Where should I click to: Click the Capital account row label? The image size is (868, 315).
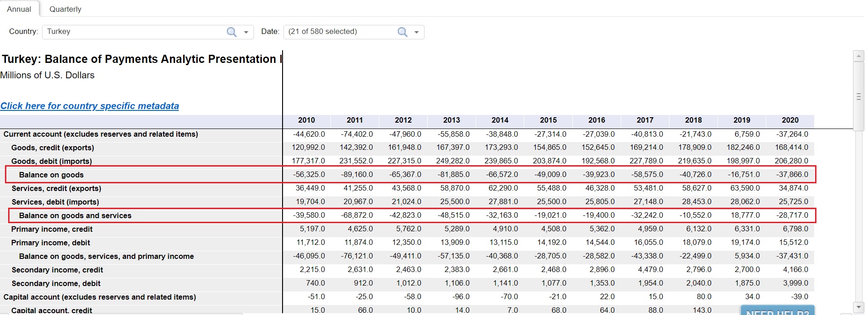99,297
